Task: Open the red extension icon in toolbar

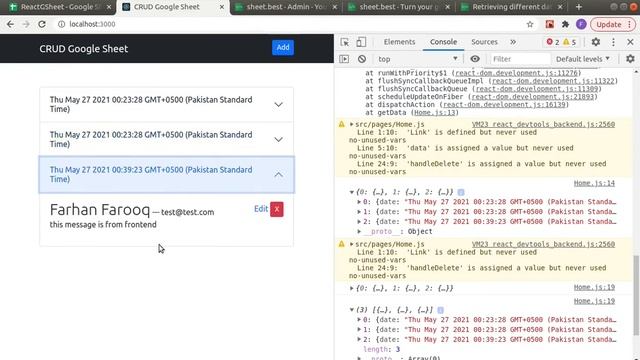Action: click(549, 24)
